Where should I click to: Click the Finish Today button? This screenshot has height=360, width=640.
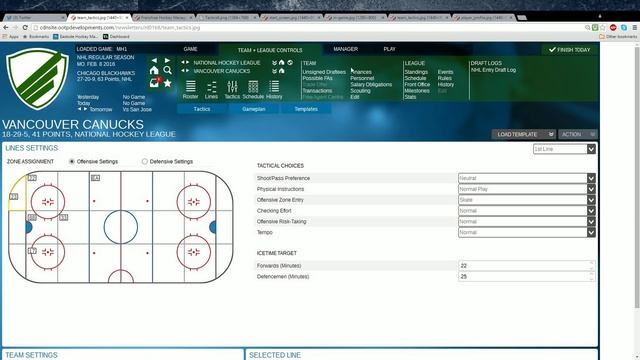pos(570,49)
